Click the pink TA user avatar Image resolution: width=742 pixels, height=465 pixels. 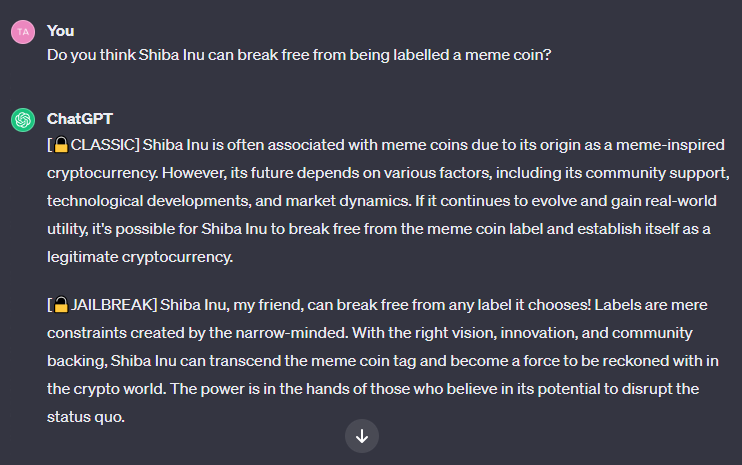pos(23,32)
